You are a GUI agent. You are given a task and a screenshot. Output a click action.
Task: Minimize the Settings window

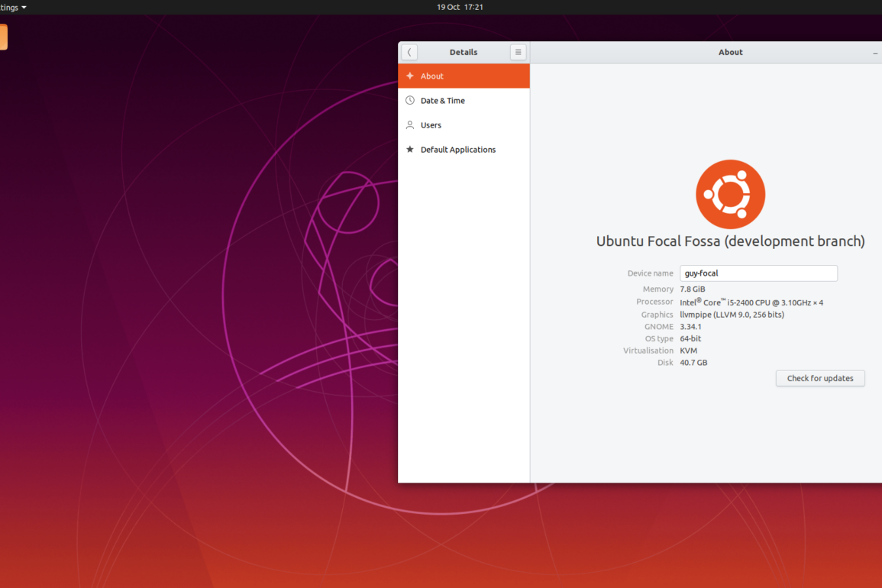[x=875, y=53]
